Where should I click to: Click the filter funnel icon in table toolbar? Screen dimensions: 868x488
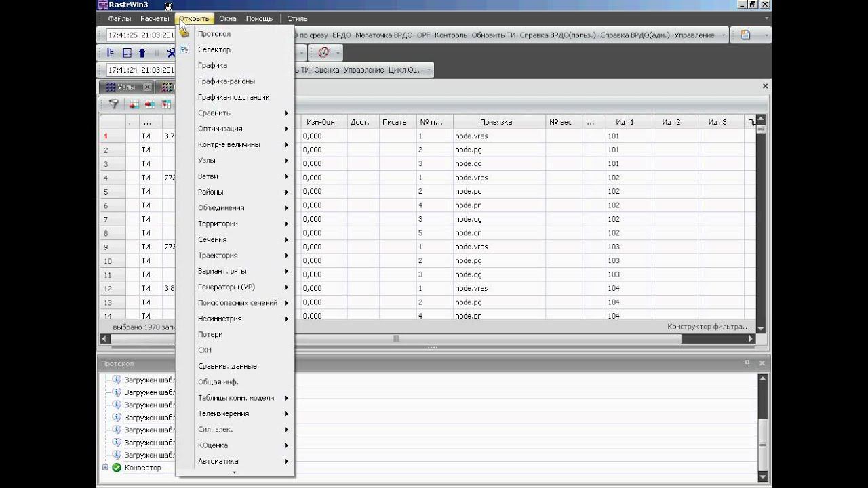[x=114, y=104]
